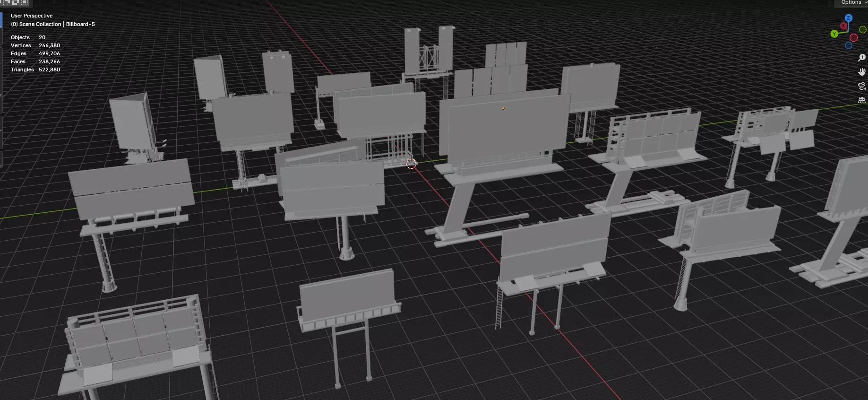The width and height of the screenshot is (868, 400).
Task: Click the Objects 20 statistic
Action: pyautogui.click(x=28, y=37)
